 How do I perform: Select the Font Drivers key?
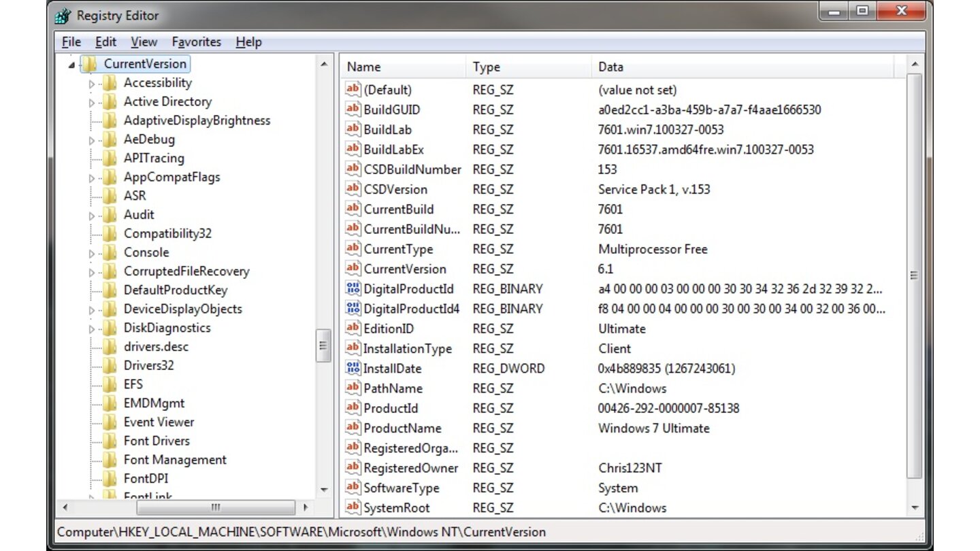pyautogui.click(x=157, y=441)
